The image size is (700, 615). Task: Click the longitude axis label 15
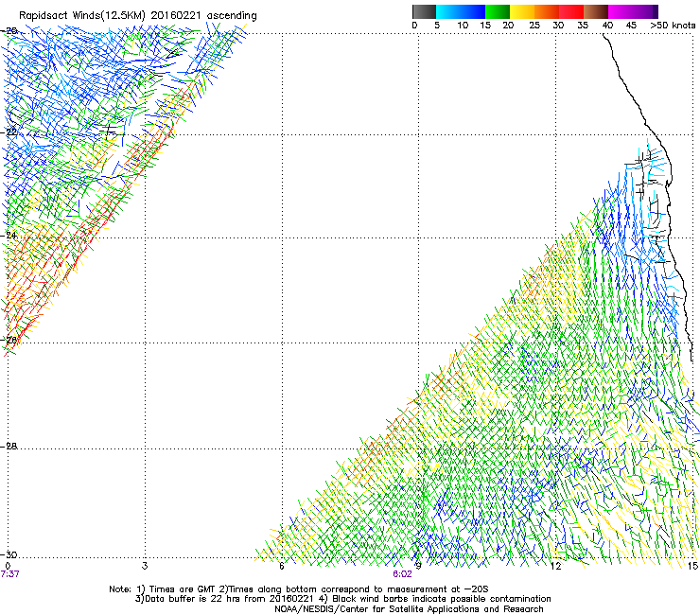pyautogui.click(x=692, y=566)
